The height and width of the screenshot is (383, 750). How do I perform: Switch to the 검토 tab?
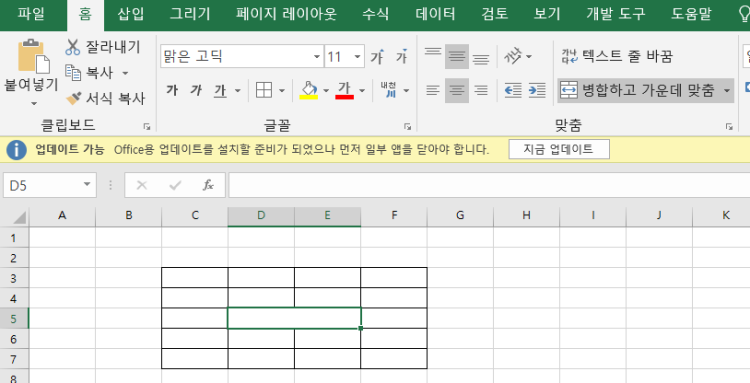pos(495,14)
